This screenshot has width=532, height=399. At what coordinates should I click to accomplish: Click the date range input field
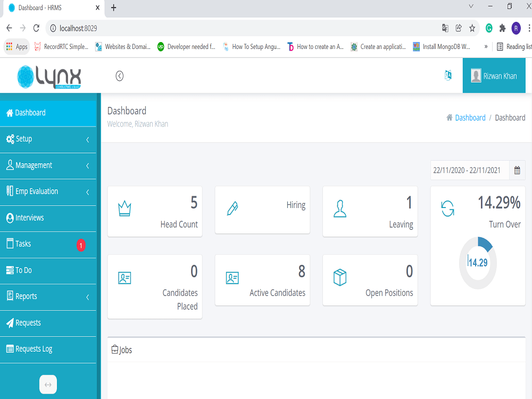pyautogui.click(x=470, y=170)
